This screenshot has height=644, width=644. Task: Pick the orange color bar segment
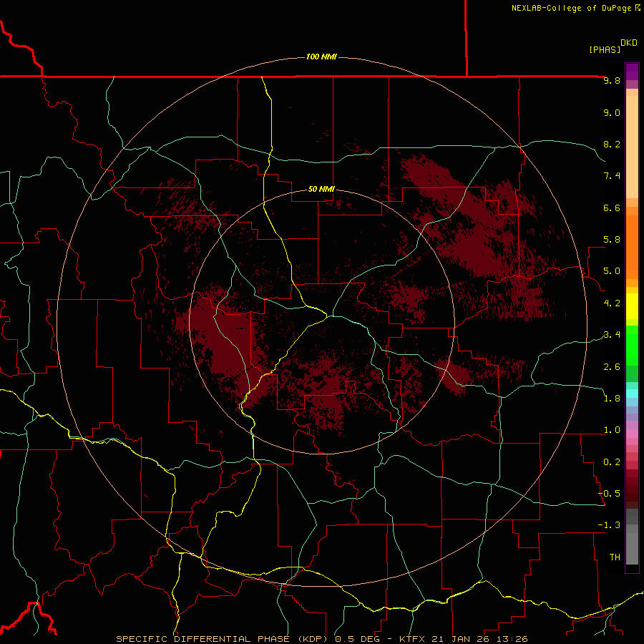pyautogui.click(x=632, y=247)
